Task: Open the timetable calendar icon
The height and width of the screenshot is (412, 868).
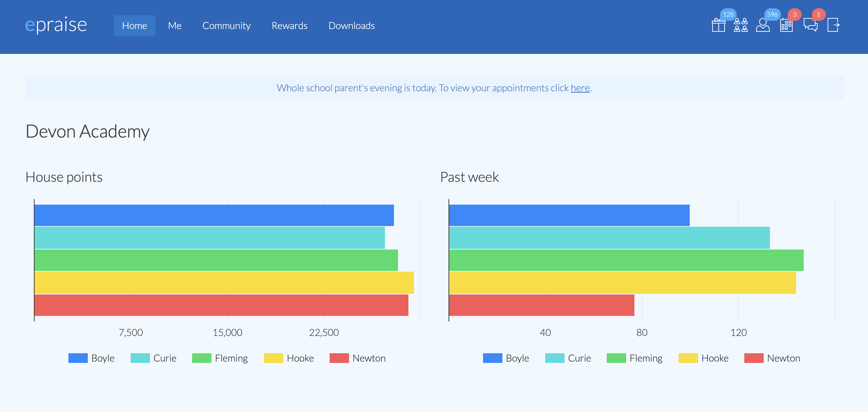Action: pyautogui.click(x=786, y=25)
